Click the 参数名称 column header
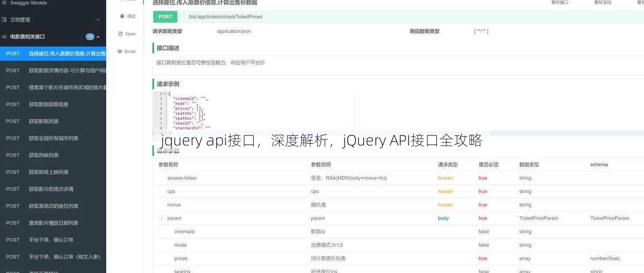The width and height of the screenshot is (644, 273). [x=169, y=164]
